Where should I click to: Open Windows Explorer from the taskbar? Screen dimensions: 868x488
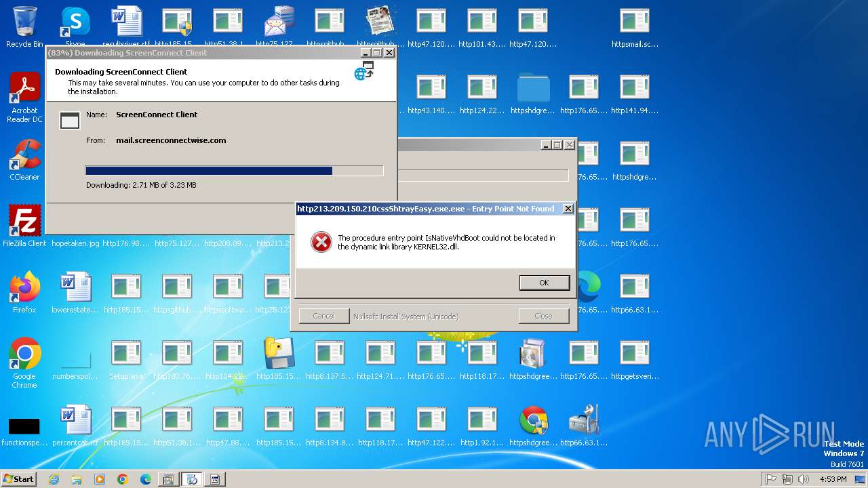tap(77, 479)
